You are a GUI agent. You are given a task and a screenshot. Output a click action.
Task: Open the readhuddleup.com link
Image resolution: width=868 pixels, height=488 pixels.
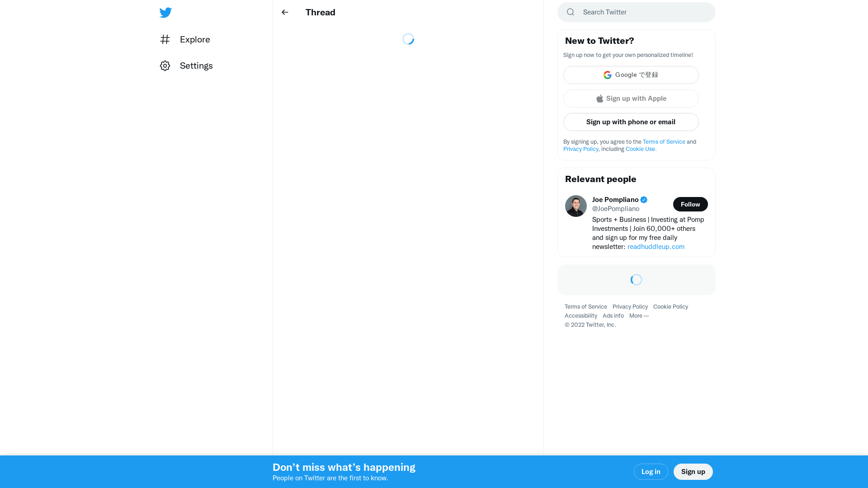pos(656,247)
